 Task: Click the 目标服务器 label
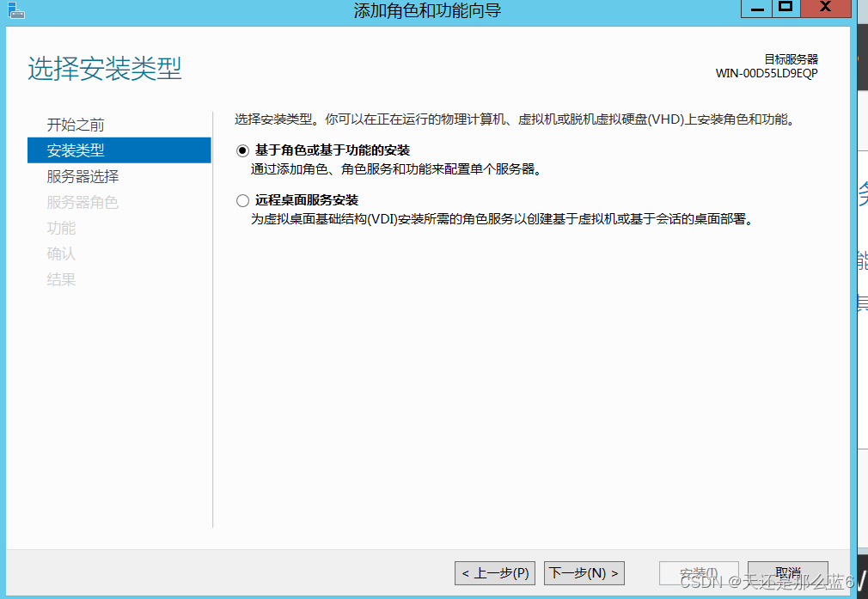click(x=791, y=58)
